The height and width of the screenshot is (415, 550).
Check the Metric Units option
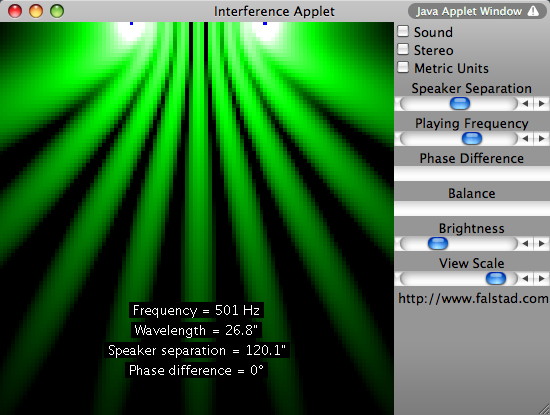(x=403, y=67)
